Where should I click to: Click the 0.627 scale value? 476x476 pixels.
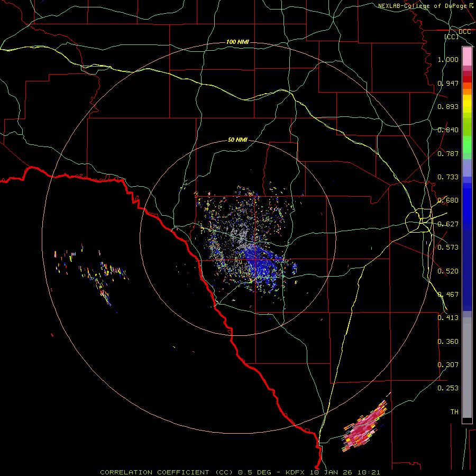pyautogui.click(x=448, y=224)
